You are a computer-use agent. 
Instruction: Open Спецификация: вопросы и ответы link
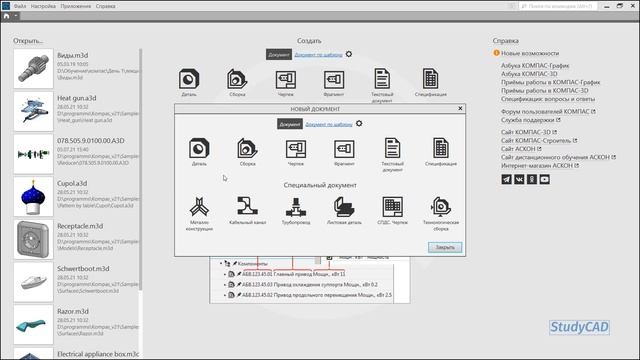(548, 99)
